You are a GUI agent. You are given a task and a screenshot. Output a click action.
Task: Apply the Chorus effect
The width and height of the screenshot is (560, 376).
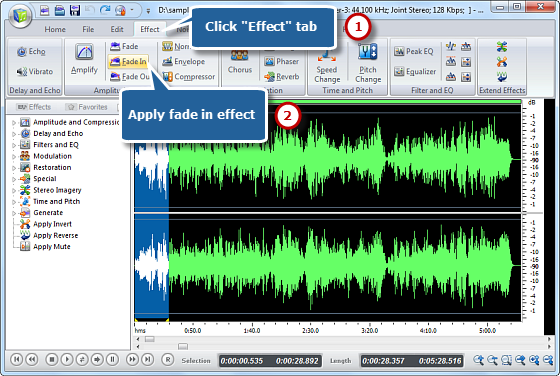click(240, 62)
